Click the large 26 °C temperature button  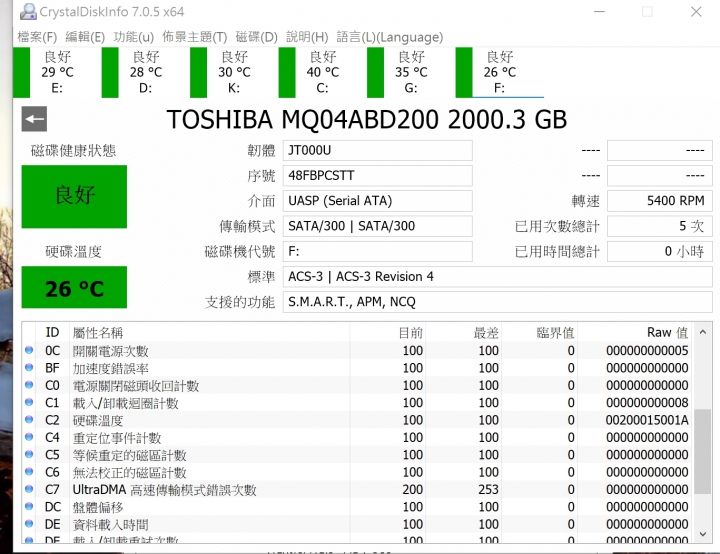[74, 287]
